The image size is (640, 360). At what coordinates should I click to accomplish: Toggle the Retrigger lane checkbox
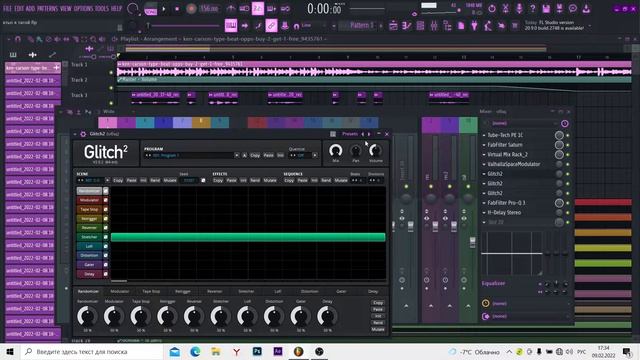106,219
